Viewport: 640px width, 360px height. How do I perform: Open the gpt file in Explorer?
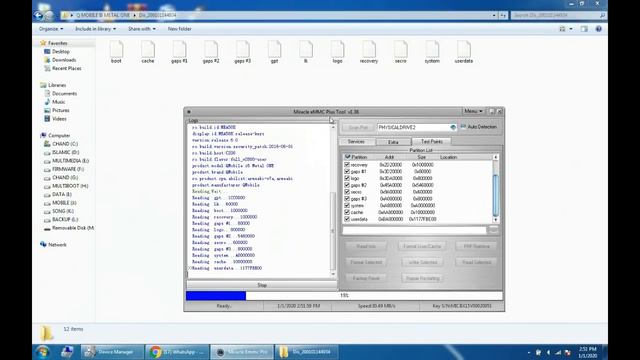[x=274, y=52]
